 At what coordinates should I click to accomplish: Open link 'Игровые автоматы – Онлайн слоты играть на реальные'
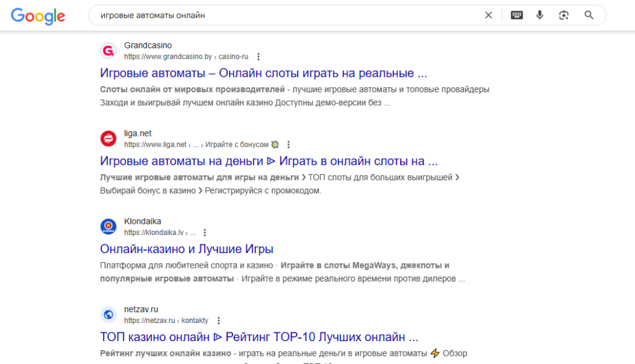[264, 73]
